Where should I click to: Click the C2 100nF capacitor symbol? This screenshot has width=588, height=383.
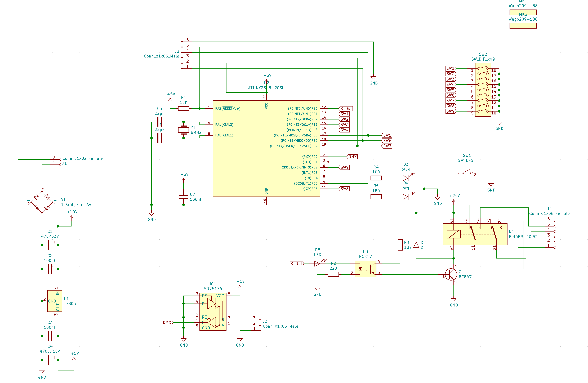pos(50,269)
